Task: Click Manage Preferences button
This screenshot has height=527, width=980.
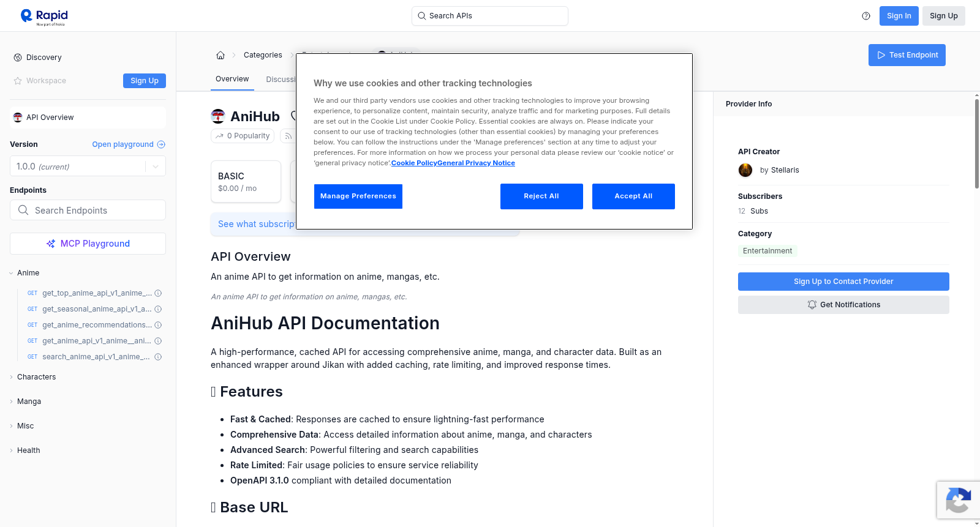Action: (x=358, y=196)
